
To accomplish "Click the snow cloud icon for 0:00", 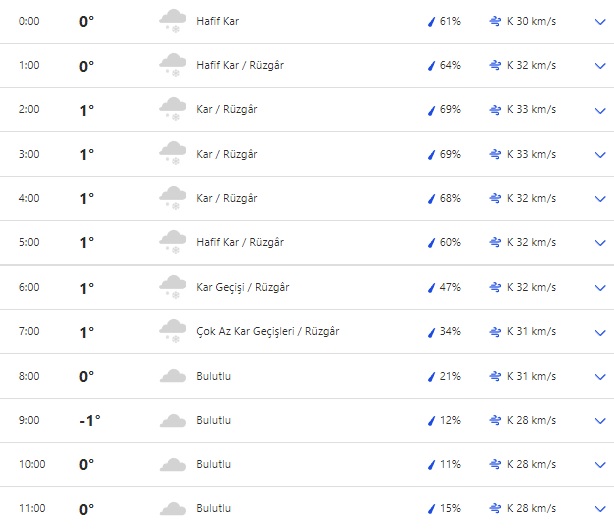I will pos(173,22).
